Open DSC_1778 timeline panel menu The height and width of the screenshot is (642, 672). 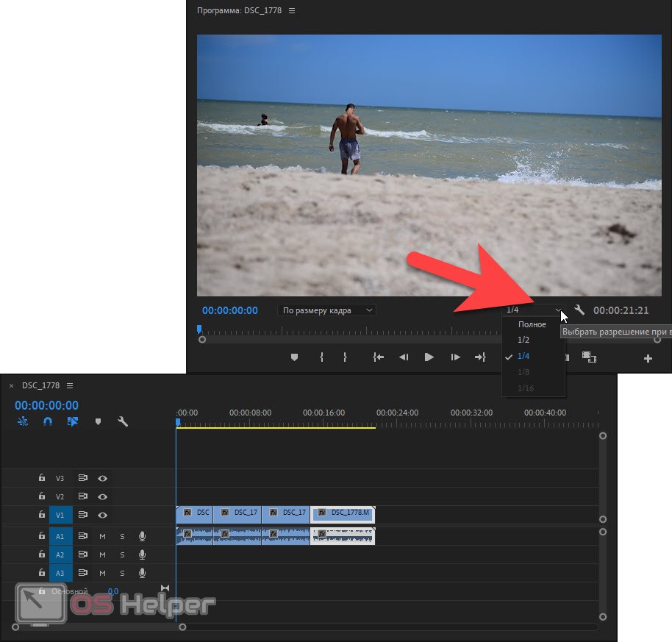click(x=70, y=385)
